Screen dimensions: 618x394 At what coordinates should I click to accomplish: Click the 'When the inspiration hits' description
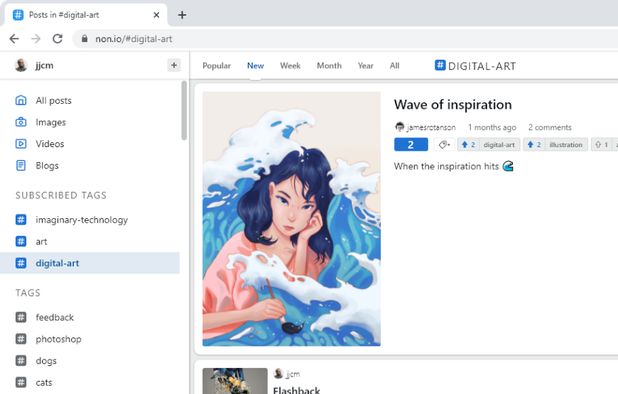[453, 166]
